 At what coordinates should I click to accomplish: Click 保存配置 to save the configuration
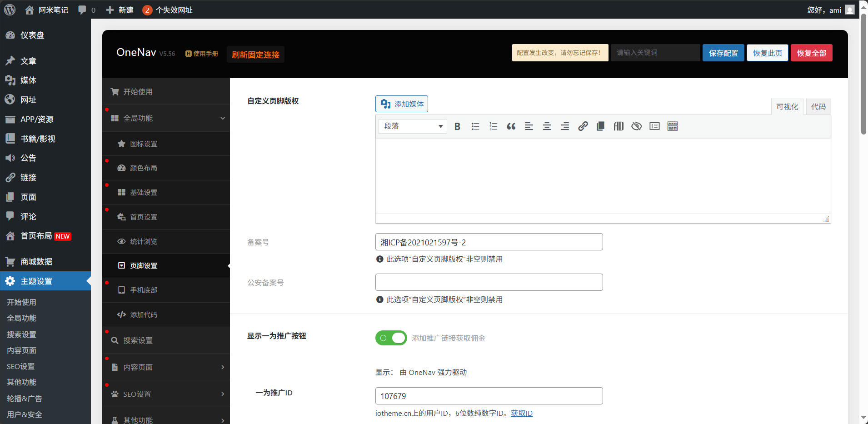723,53
